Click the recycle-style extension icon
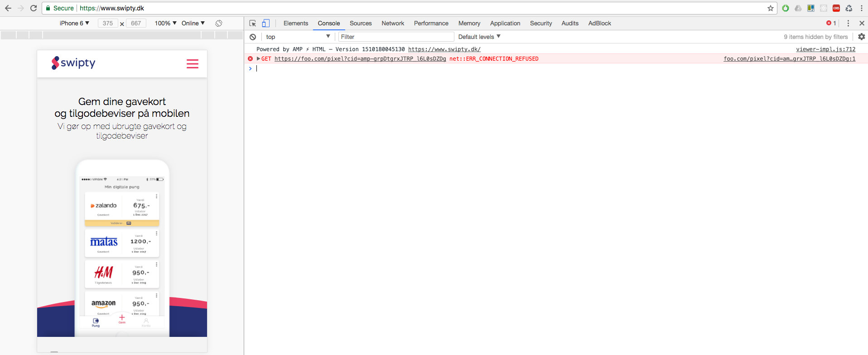The image size is (868, 355). (849, 8)
